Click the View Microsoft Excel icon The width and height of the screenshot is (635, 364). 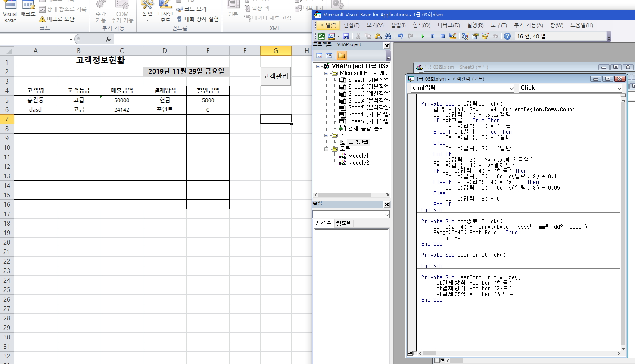(321, 37)
